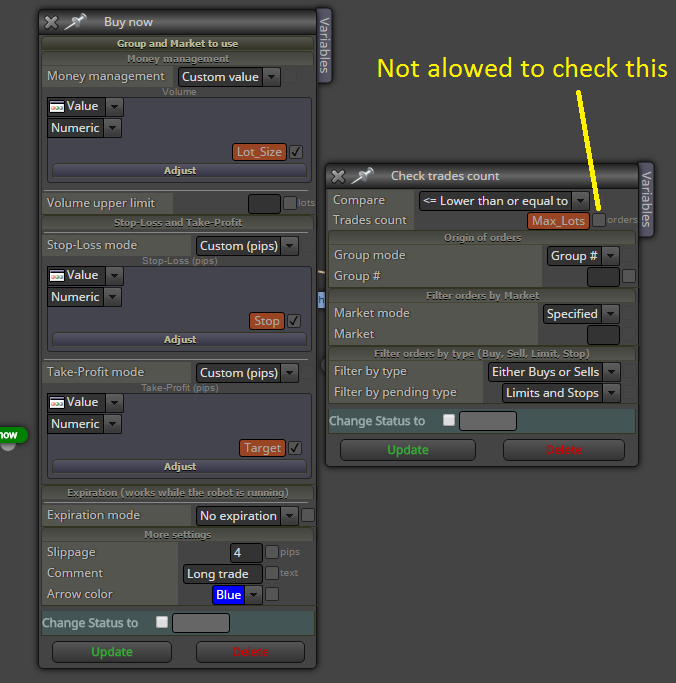Check Change Status to in Check trades count
The width and height of the screenshot is (676, 683).
[449, 420]
